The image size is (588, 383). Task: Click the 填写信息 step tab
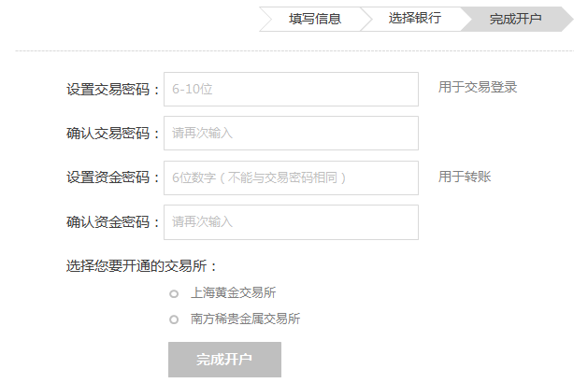pos(314,19)
